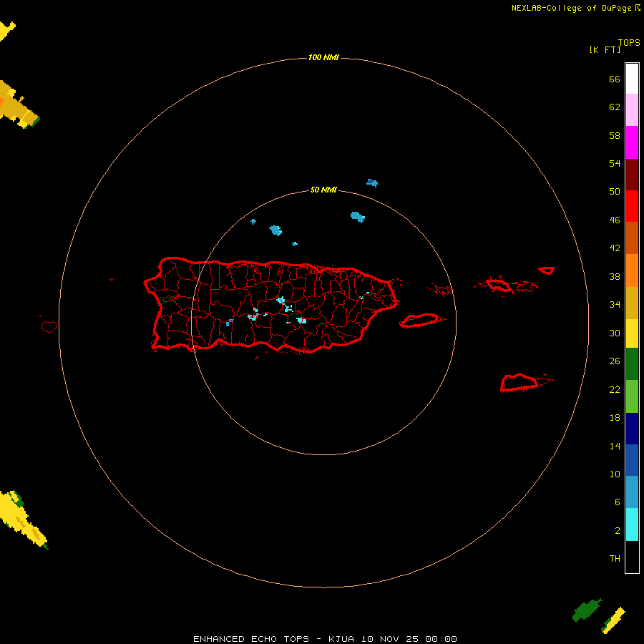Click the legend value 18
The width and height of the screenshot is (644, 644).
(615, 418)
